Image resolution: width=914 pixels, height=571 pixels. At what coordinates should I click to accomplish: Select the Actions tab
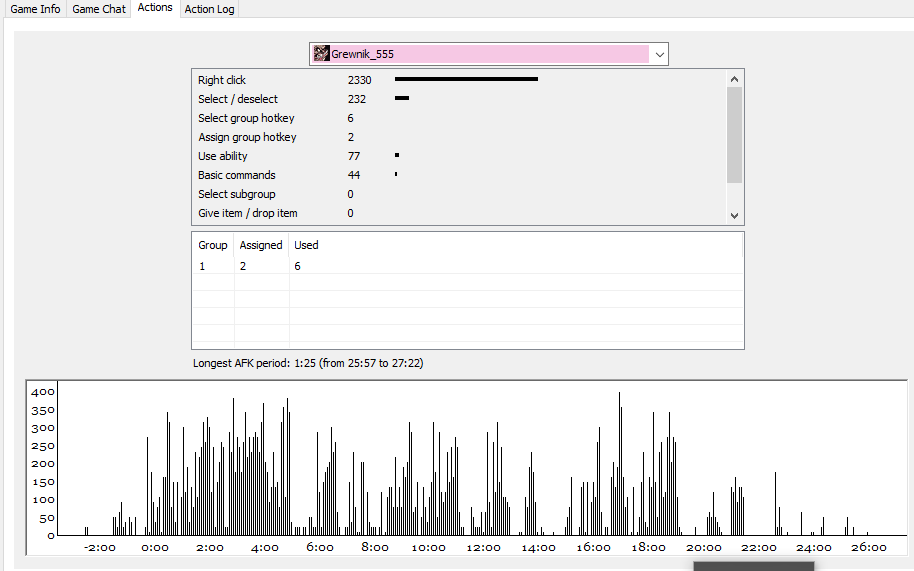coord(154,8)
